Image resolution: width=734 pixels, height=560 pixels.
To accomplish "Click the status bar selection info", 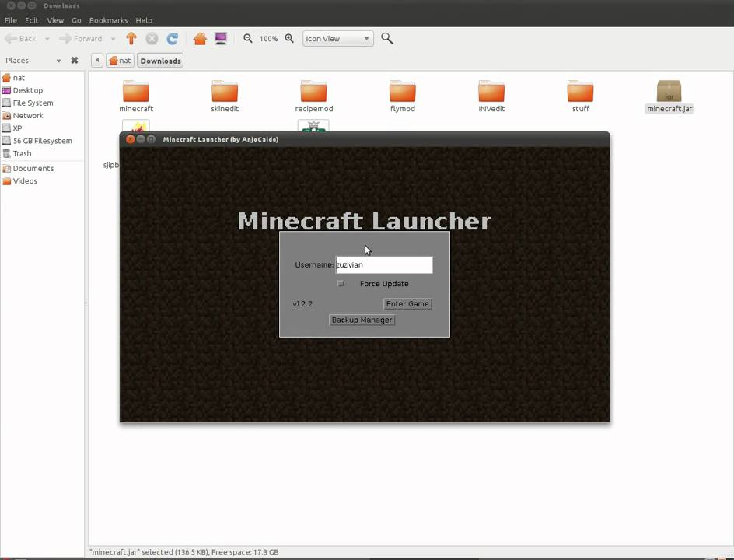I will point(184,552).
